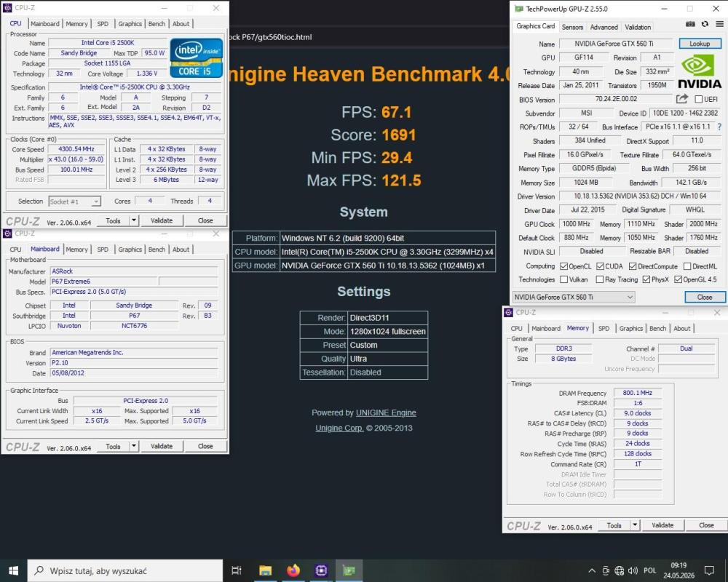The height and width of the screenshot is (582, 728).
Task: Toggle the OpenCL checkbox
Action: [x=563, y=266]
